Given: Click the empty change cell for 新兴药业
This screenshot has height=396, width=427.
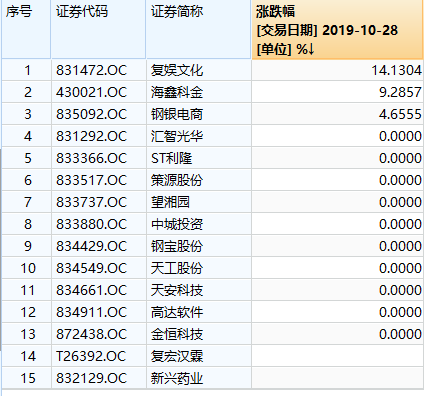Looking at the screenshot, I should (337, 378).
